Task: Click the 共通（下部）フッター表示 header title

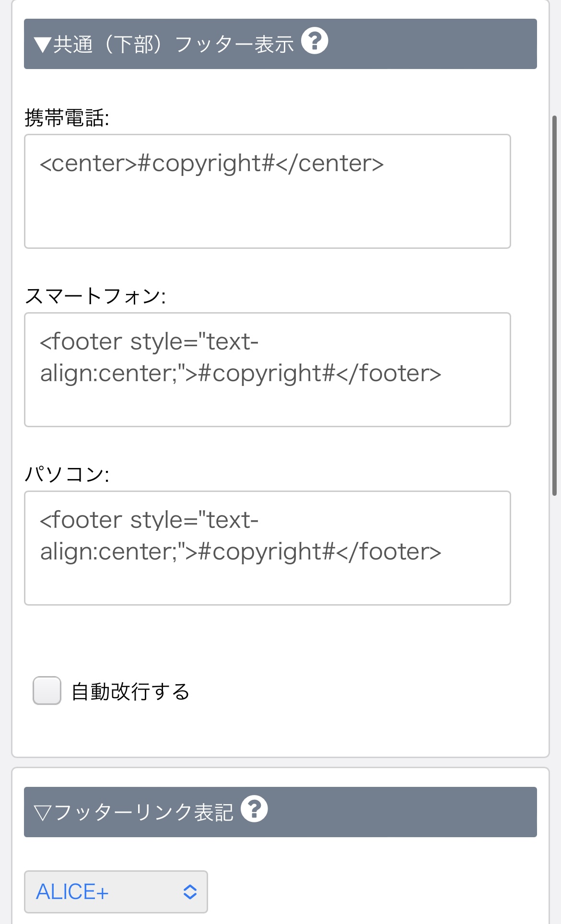Action: tap(173, 45)
